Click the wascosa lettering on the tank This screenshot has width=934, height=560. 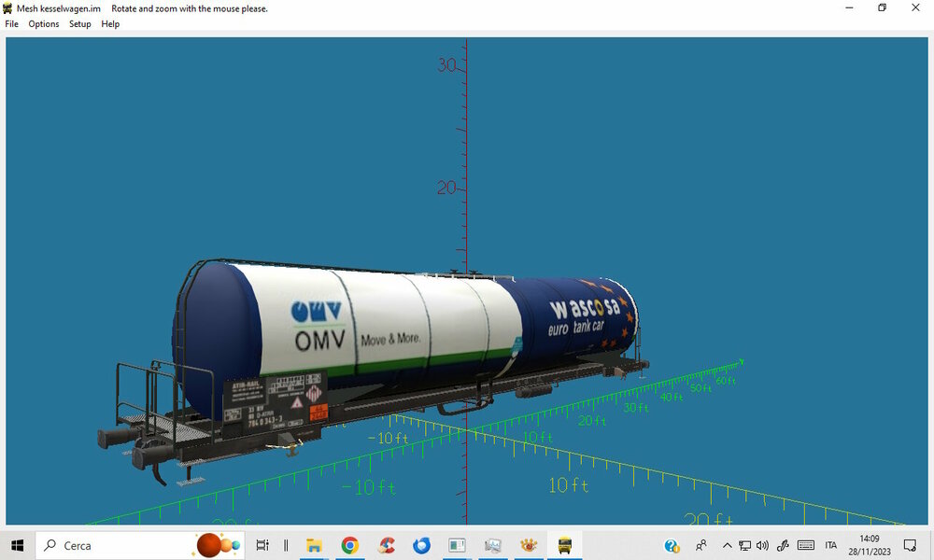(585, 308)
